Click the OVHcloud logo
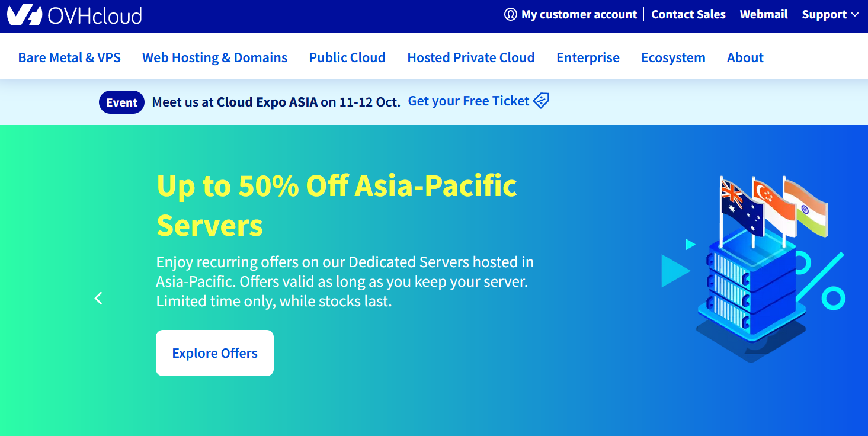The width and height of the screenshot is (868, 436). pos(75,15)
